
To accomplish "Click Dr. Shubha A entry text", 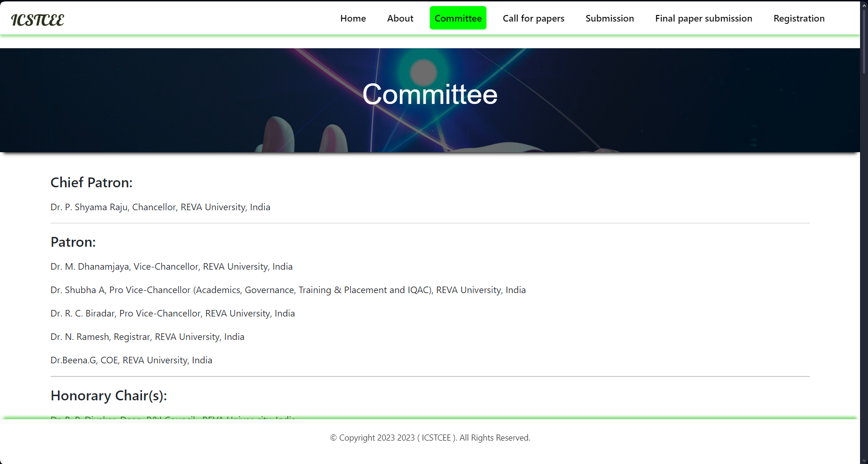I will point(288,290).
